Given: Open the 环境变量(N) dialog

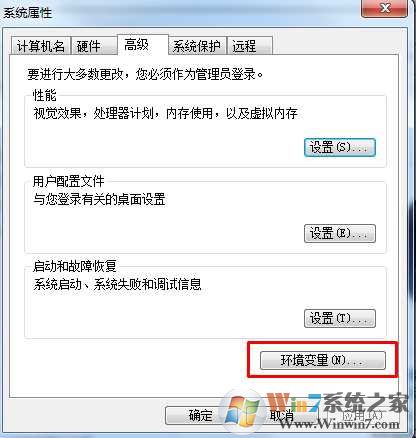Looking at the screenshot, I should (x=323, y=360).
